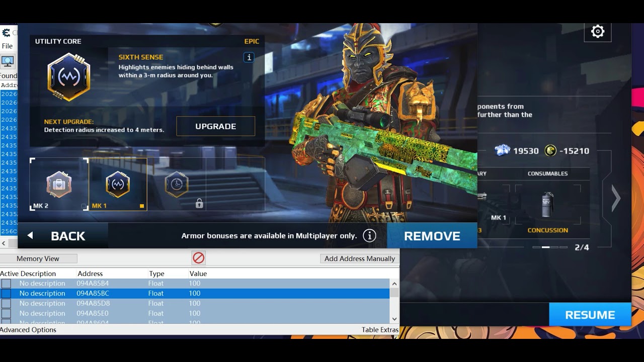Sort by the Address column header
This screenshot has height=362, width=644.
coord(90,274)
